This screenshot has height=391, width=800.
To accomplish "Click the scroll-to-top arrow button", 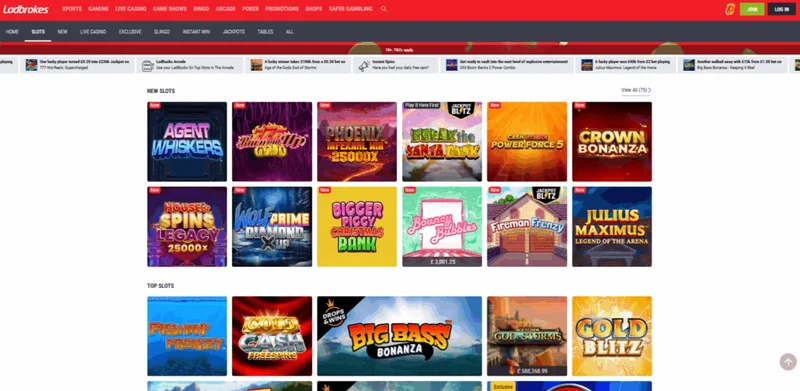I will point(788,362).
